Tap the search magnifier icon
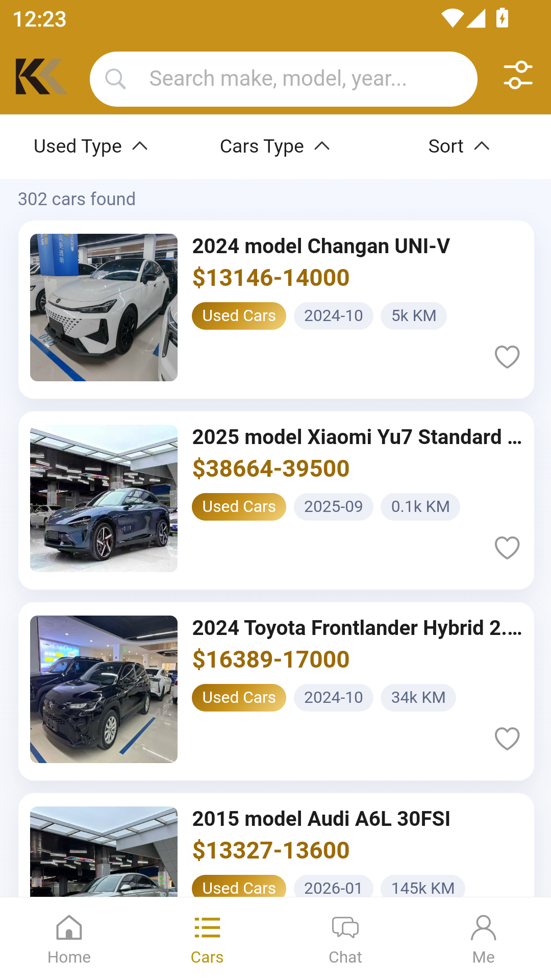This screenshot has width=551, height=980. click(x=115, y=79)
